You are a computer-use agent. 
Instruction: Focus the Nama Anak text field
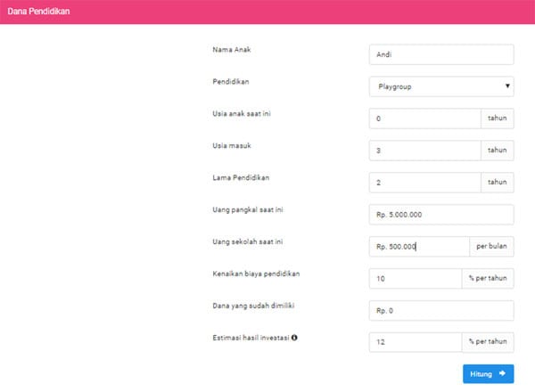click(441, 54)
